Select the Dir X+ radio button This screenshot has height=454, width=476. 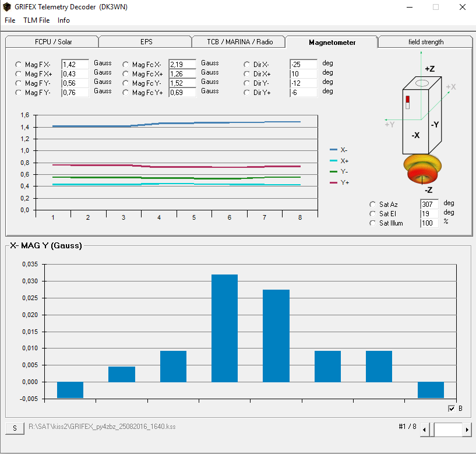tap(247, 74)
